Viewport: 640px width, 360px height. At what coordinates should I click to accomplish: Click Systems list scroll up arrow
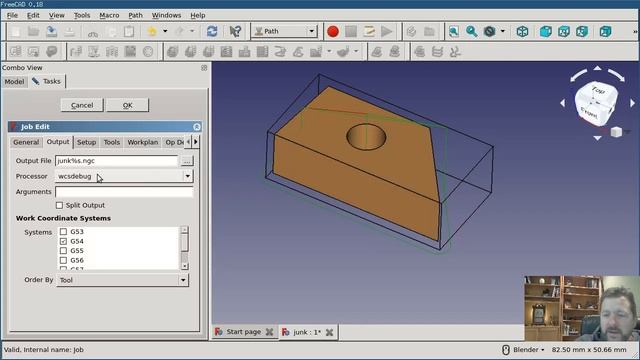point(184,230)
